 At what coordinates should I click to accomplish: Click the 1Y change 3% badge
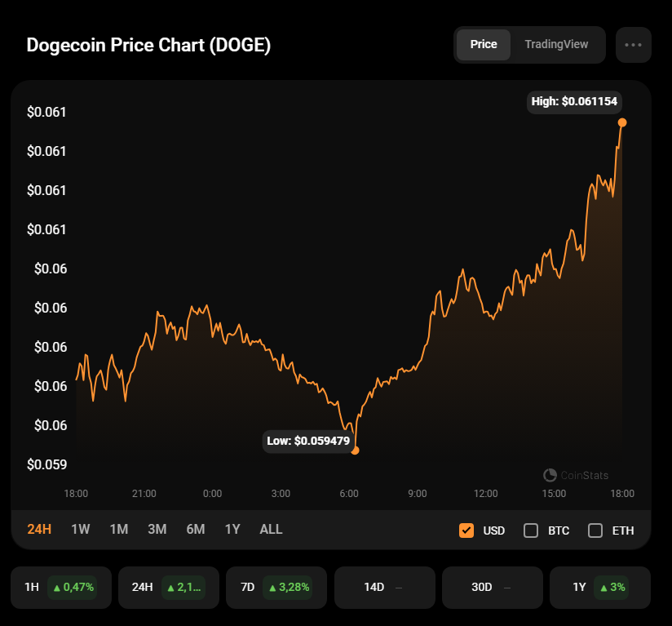[612, 587]
